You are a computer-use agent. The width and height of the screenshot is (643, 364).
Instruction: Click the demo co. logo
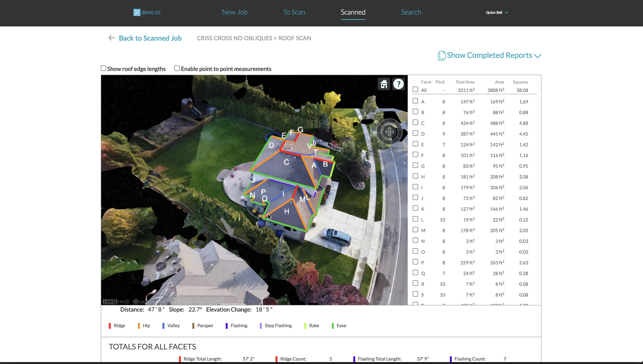click(147, 12)
